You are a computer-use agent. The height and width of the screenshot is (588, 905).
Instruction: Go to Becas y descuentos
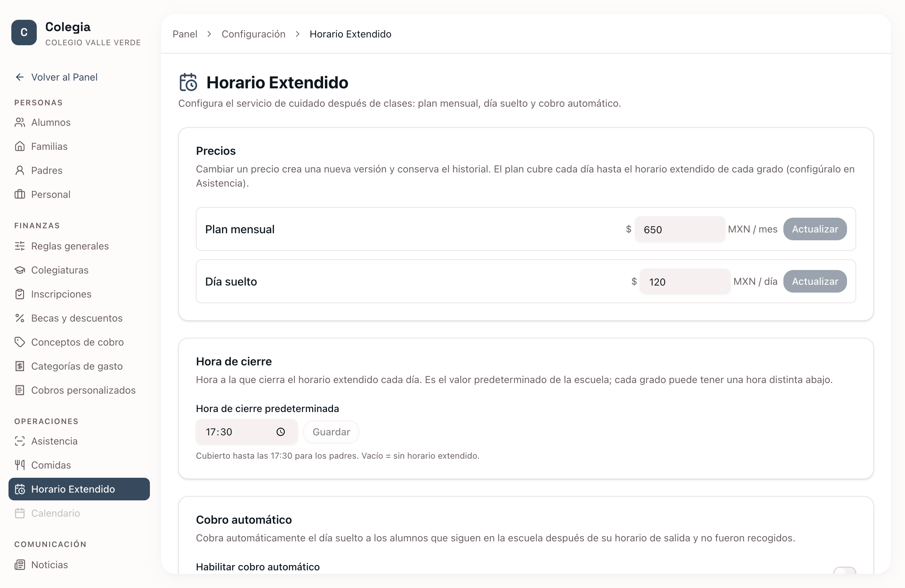pos(79,318)
